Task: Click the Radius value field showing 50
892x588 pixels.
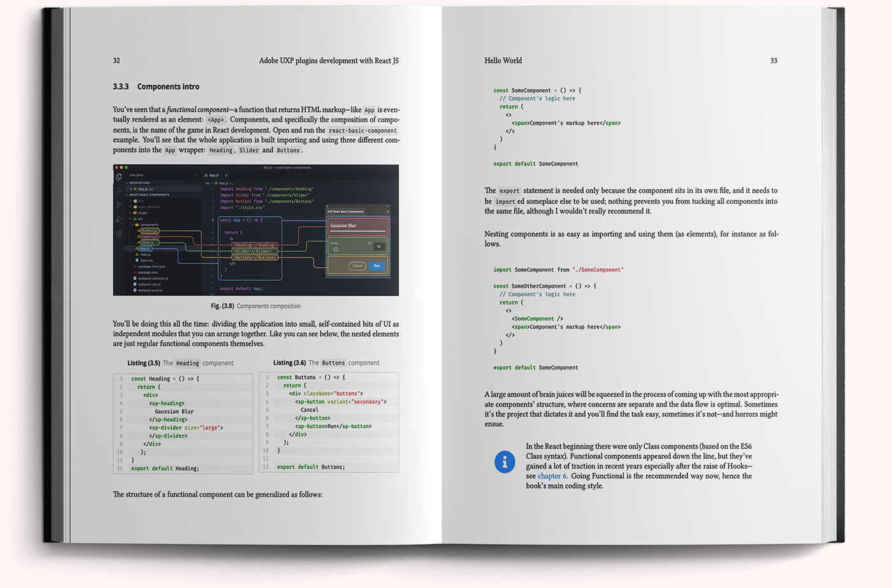Action: pos(378,247)
